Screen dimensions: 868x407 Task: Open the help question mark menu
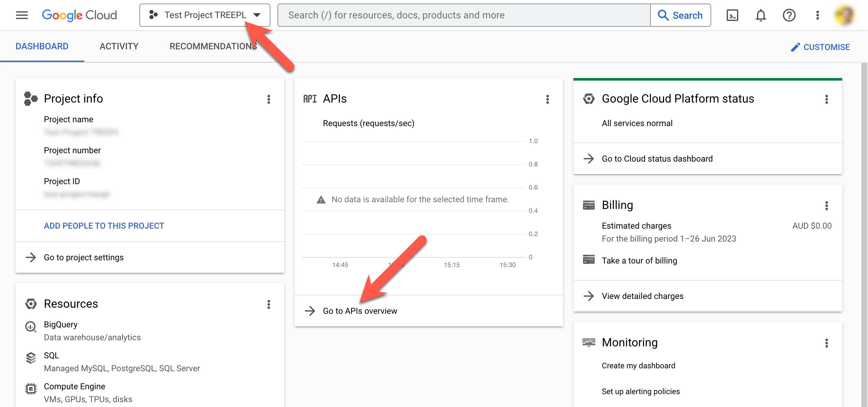[x=789, y=15]
